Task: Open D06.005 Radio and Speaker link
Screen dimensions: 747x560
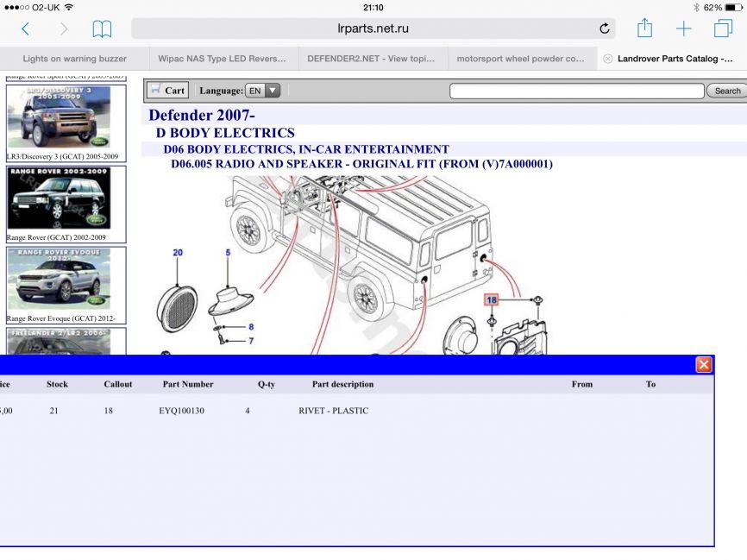Action: (361, 164)
